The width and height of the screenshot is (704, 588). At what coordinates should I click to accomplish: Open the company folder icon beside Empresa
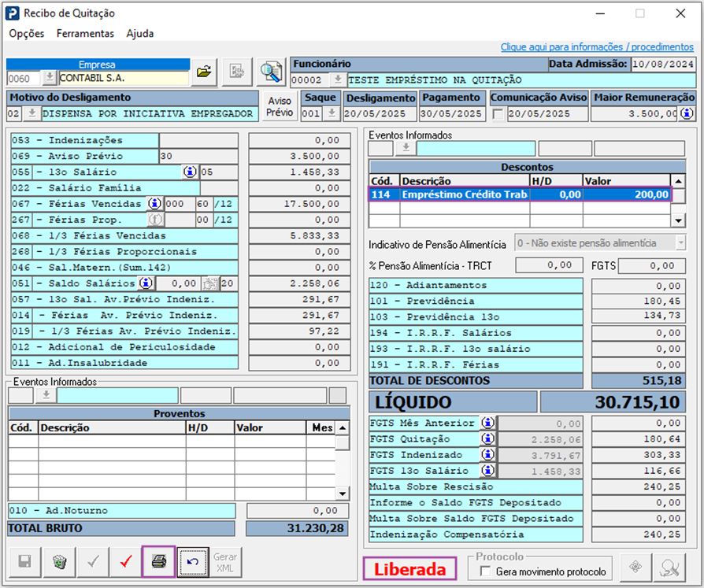pos(204,72)
